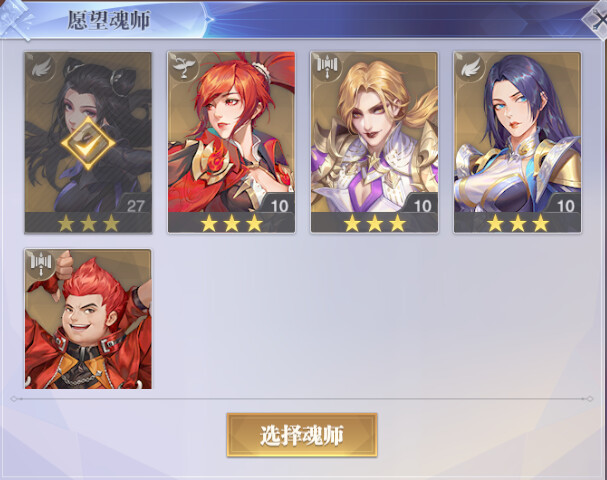Click the hammer emblem beside the 愿望魂师 title

pos(15,19)
